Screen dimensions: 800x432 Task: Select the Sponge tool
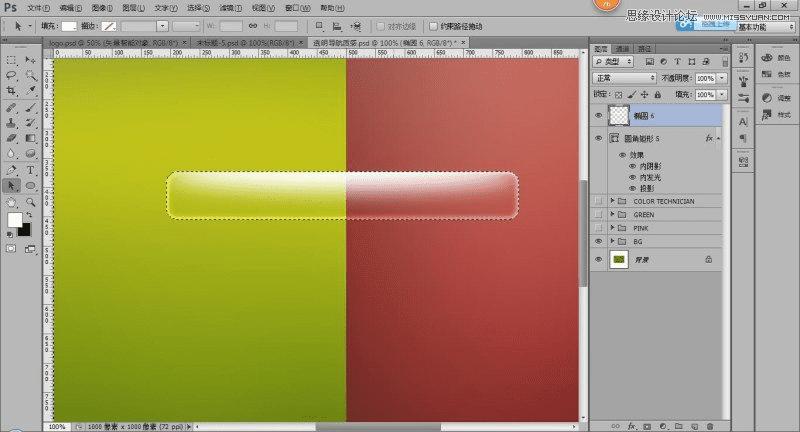tap(31, 154)
